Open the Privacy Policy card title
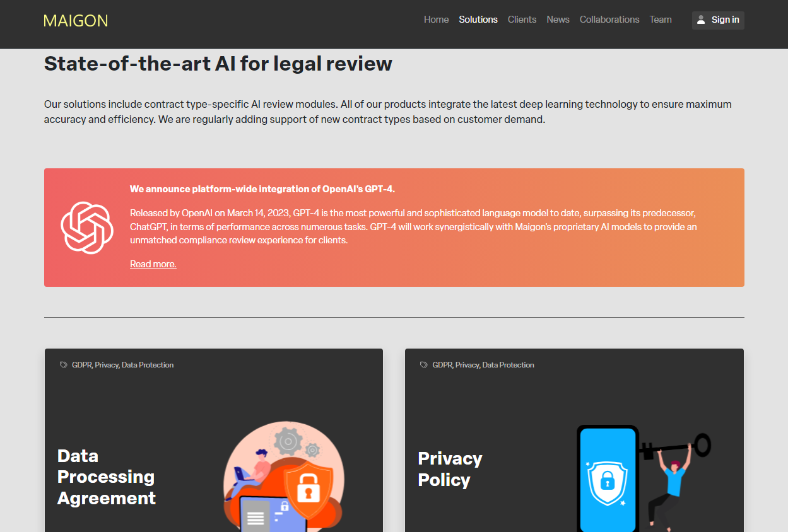Viewport: 788px width, 532px height. 450,469
